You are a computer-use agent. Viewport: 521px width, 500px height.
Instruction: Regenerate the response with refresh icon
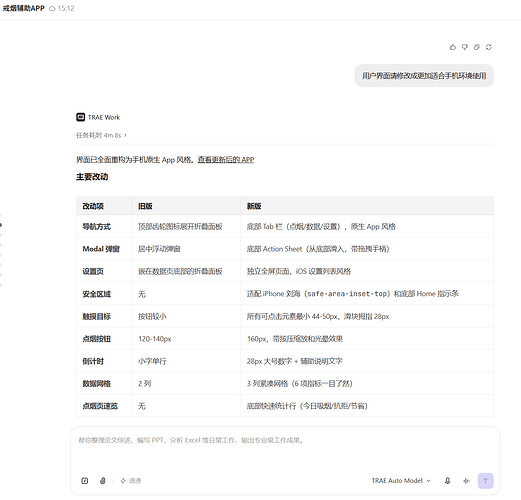489,47
